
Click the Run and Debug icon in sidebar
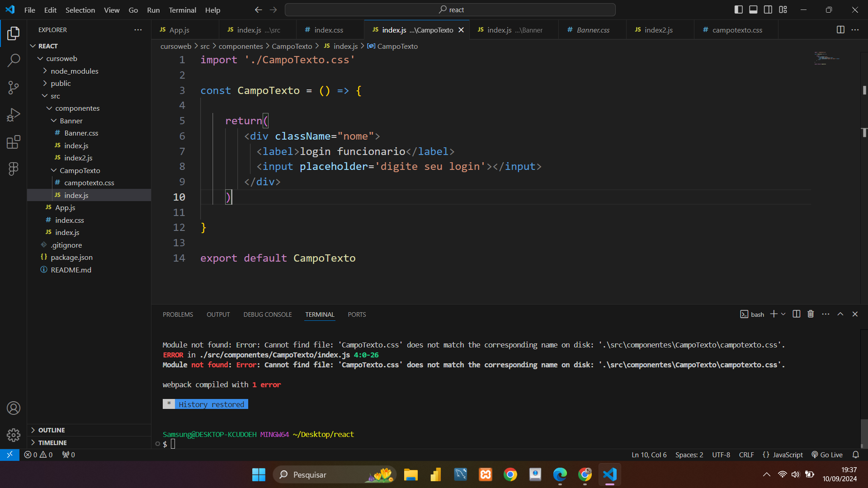13,114
